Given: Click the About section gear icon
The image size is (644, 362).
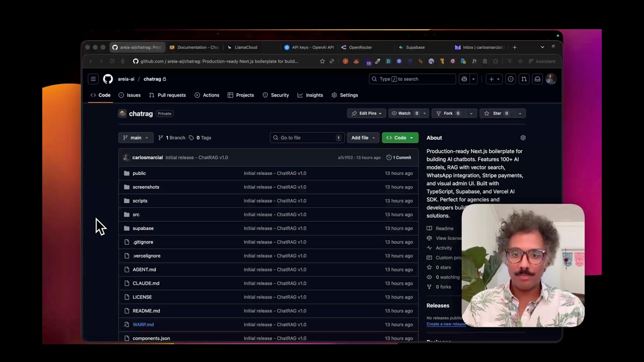Looking at the screenshot, I should 523,138.
